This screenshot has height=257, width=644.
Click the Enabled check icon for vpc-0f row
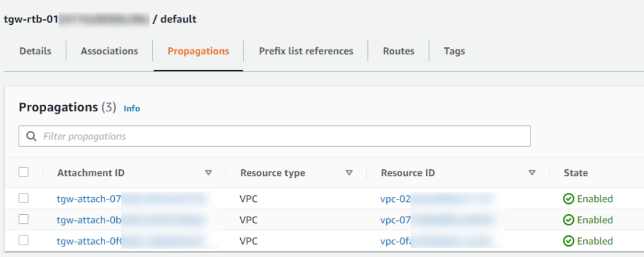pos(569,241)
